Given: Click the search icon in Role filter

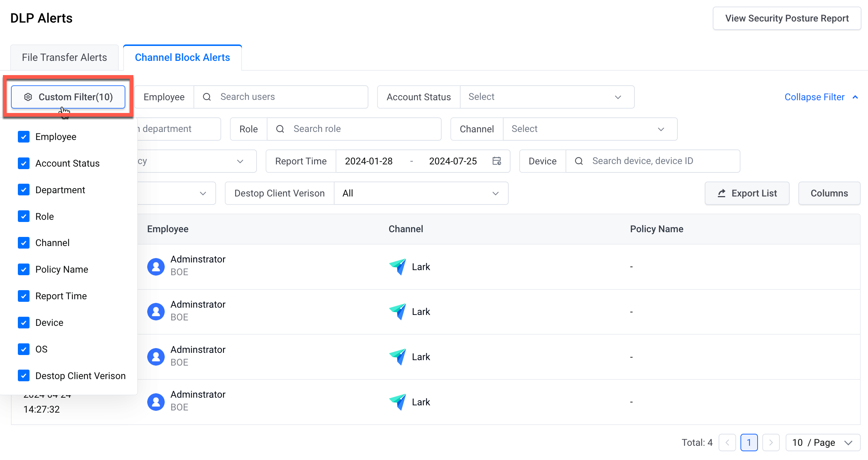Looking at the screenshot, I should point(280,129).
